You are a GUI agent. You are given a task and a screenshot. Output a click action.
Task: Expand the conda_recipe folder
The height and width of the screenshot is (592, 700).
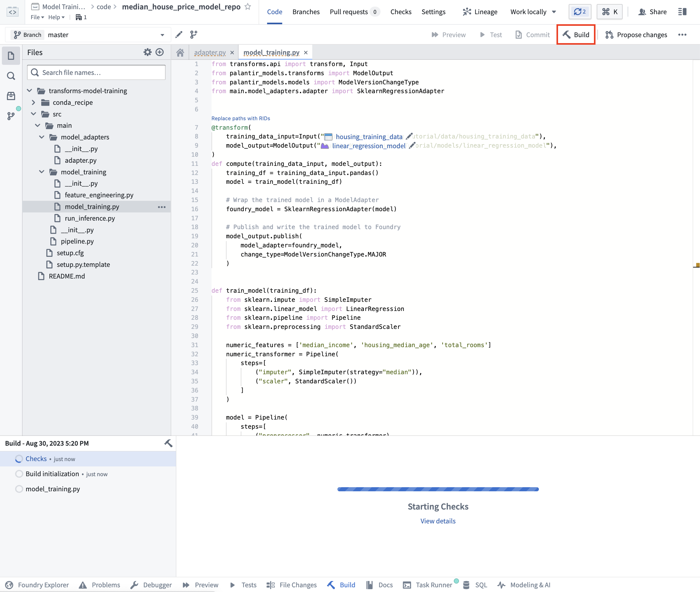pyautogui.click(x=33, y=102)
